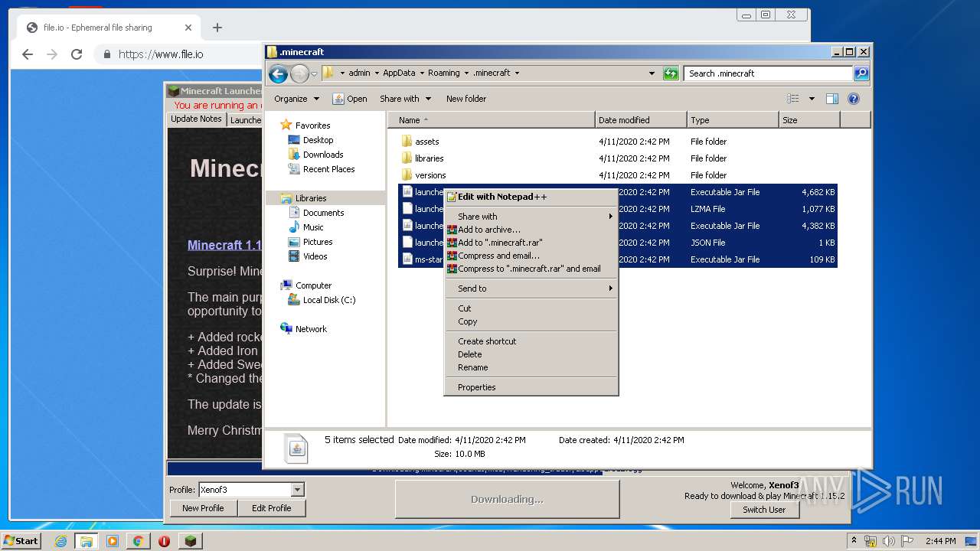
Task: Click Switch User button in launcher
Action: tap(764, 510)
